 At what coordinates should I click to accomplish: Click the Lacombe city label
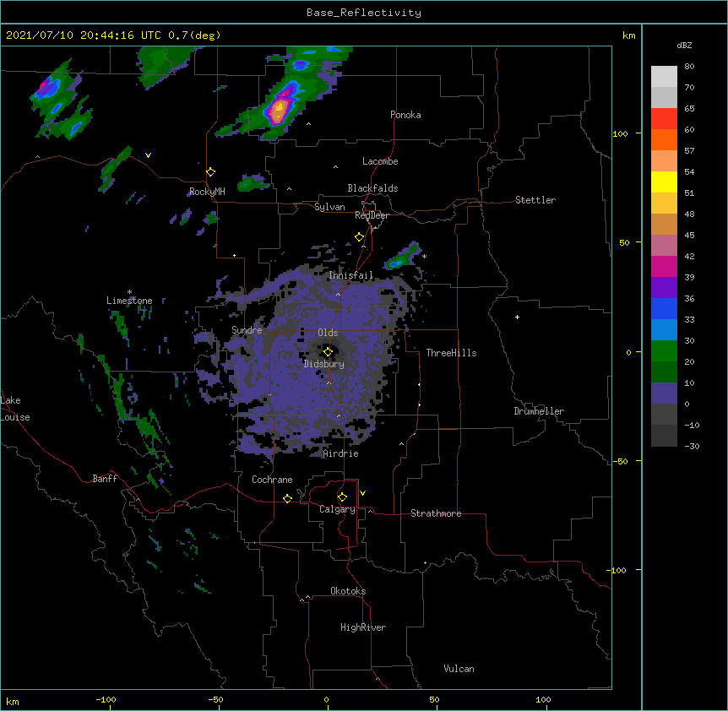(380, 161)
